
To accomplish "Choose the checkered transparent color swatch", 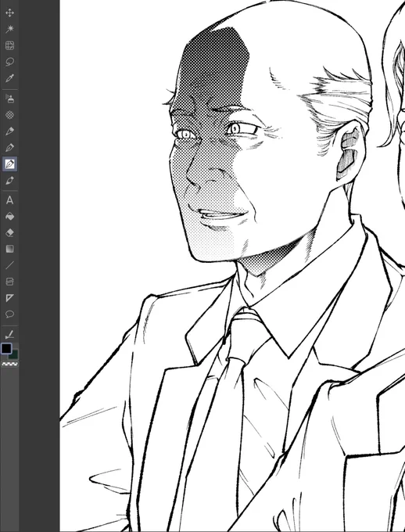I will (x=10, y=364).
